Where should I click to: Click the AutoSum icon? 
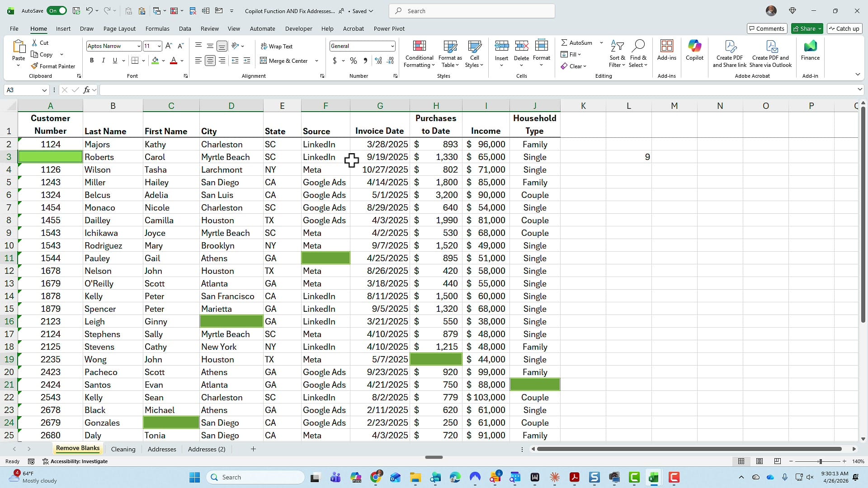(x=564, y=42)
